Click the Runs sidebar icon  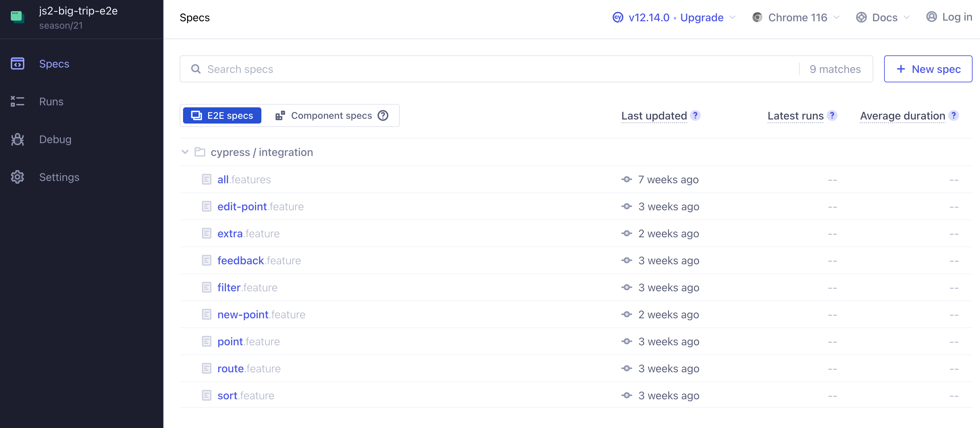[18, 101]
